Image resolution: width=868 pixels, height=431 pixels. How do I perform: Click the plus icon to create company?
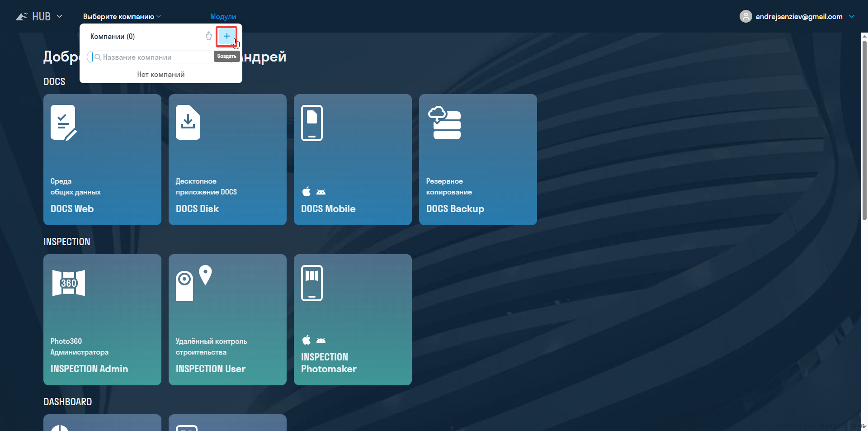click(226, 36)
